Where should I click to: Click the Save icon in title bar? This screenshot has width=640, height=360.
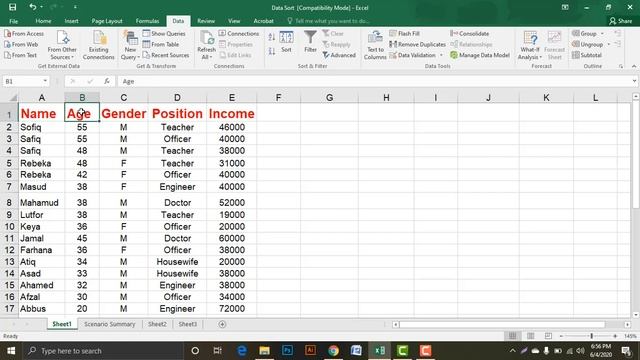click(x=13, y=7)
